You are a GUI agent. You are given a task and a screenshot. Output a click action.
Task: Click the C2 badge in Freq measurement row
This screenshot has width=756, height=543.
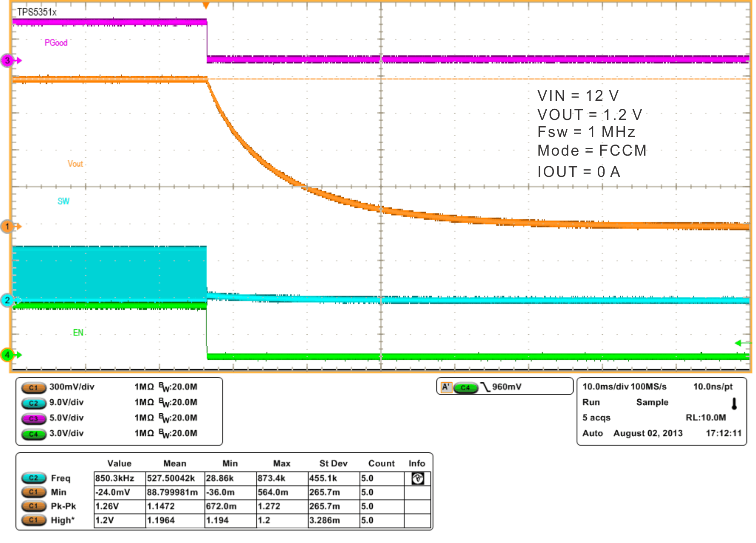tap(34, 478)
